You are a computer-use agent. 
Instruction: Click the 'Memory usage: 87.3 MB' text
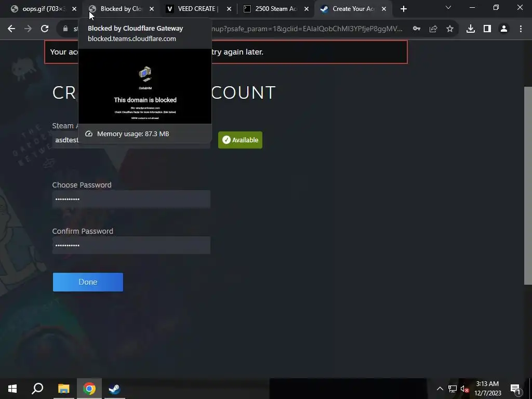pos(133,134)
